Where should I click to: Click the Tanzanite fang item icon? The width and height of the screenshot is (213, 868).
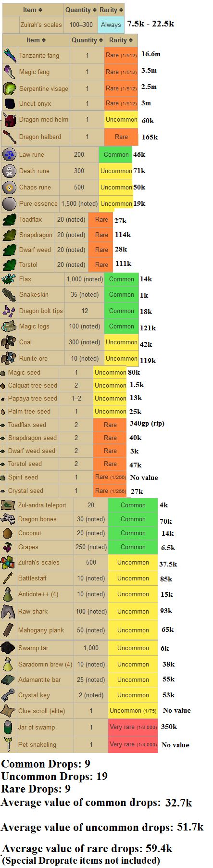point(10,55)
